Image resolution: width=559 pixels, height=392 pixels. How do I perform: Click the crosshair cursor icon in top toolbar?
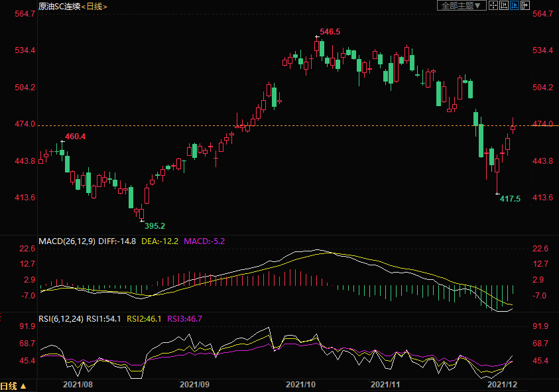pos(493,5)
